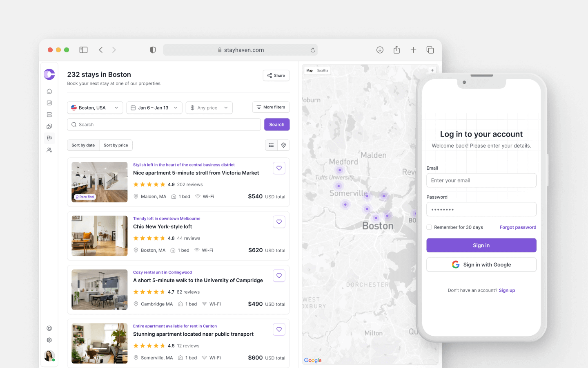Switch to the map pin view icon
This screenshot has width=588, height=368.
pos(284,145)
